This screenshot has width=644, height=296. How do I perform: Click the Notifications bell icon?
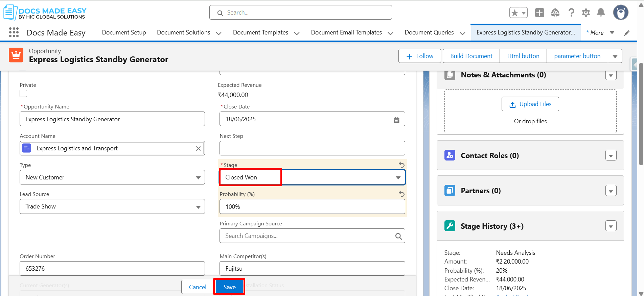click(x=601, y=13)
